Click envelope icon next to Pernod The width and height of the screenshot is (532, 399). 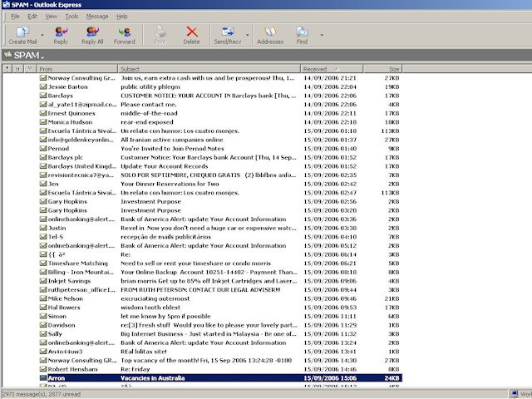(43, 148)
